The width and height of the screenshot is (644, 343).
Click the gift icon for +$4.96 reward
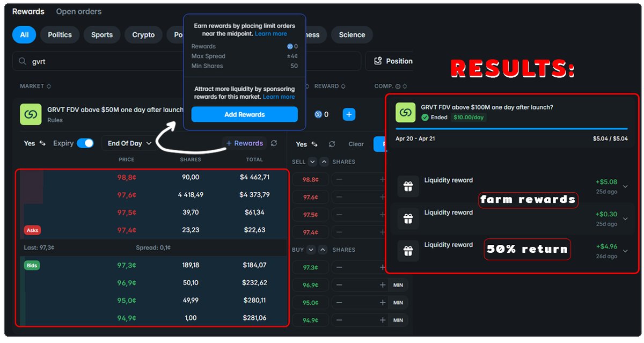[x=408, y=251]
